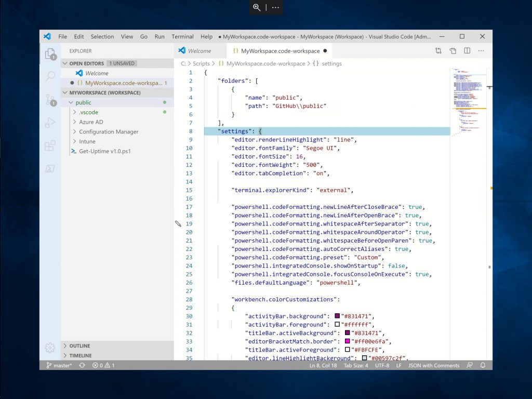Screen dimensions: 532x399
Task: Click the errors and warnings status indicator
Action: tap(103, 365)
